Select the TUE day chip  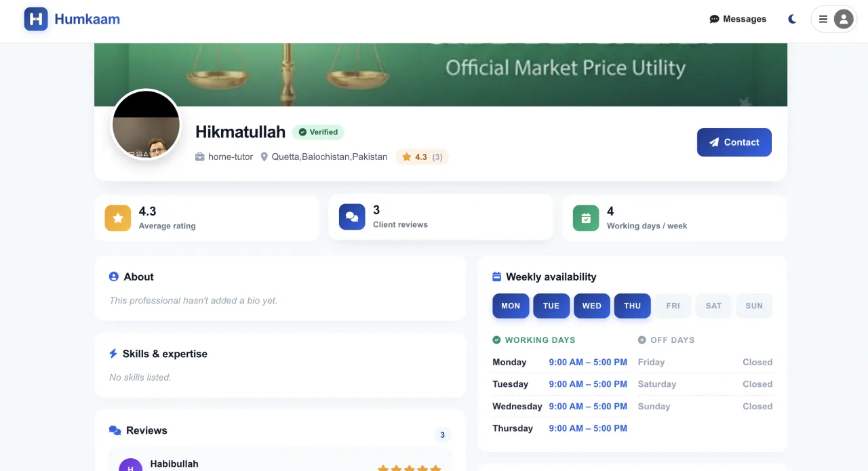click(x=551, y=306)
